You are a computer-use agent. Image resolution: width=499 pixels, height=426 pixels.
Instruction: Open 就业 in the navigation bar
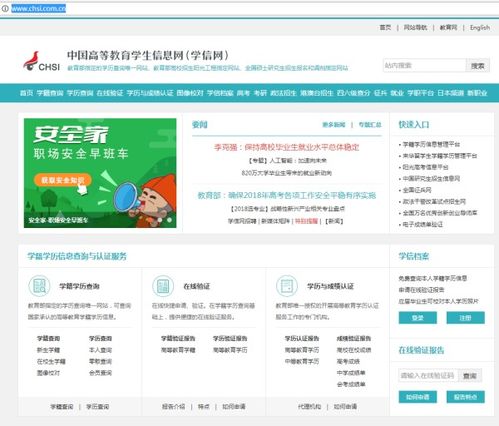397,93
